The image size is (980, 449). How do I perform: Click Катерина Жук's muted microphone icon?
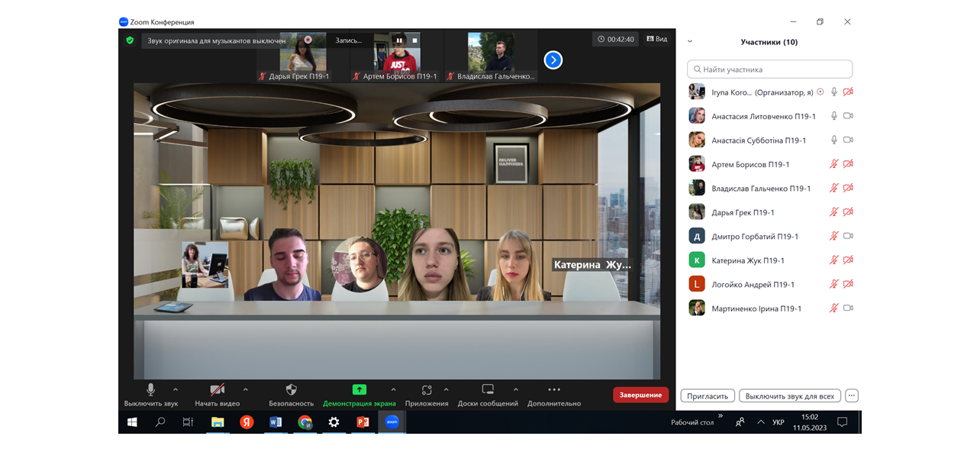[x=834, y=260]
